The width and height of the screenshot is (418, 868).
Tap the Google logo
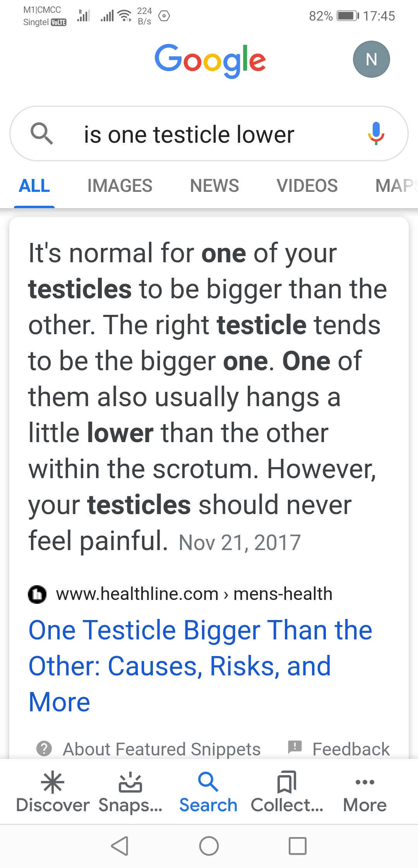210,61
